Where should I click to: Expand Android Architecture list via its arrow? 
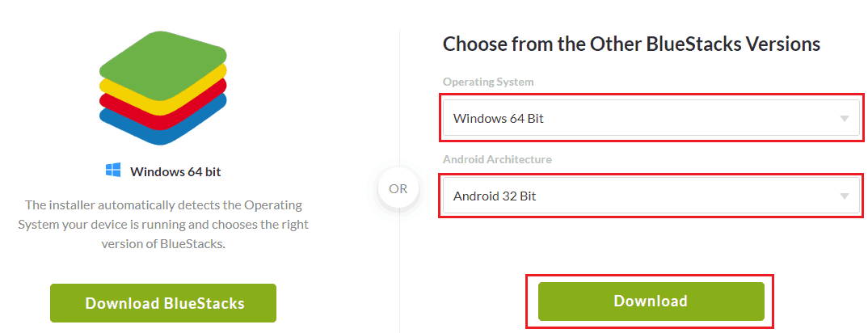click(x=845, y=196)
